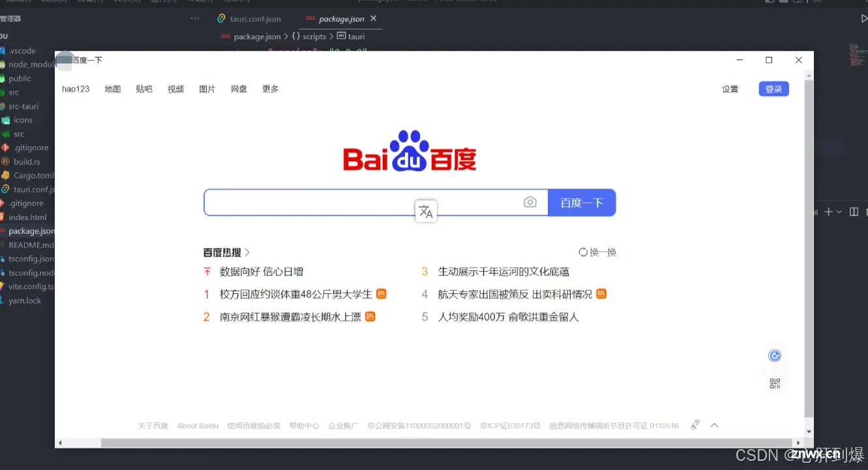Open hot search 人均奖励400万 俞敏洪重金留人

(x=508, y=317)
